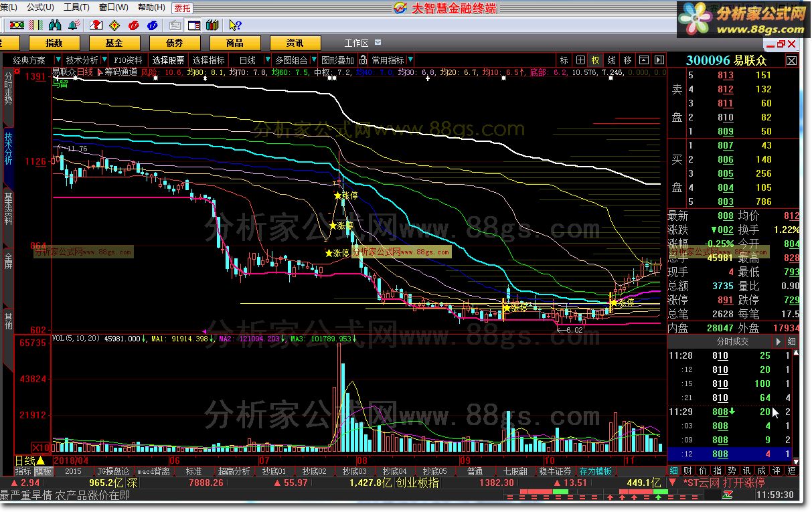Screen dimensions: 812x512
Task: Toggle 权 adjustment button
Action: (x=595, y=60)
